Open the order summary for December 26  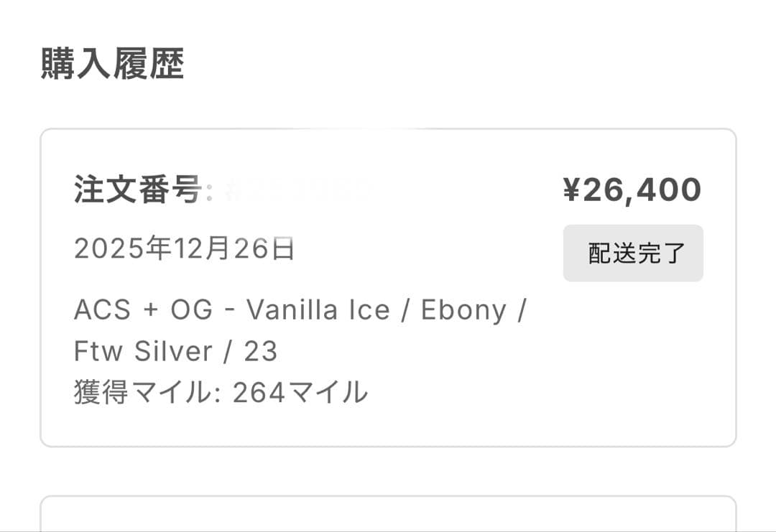(388, 287)
